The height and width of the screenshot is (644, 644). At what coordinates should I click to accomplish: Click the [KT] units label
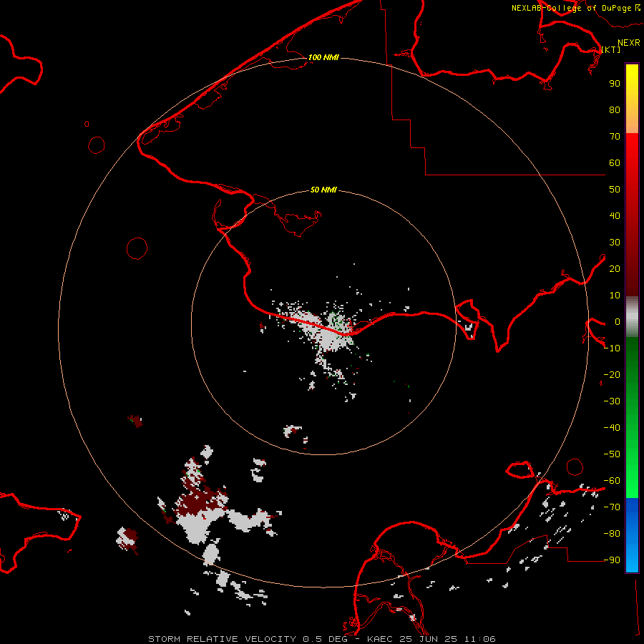pos(611,49)
